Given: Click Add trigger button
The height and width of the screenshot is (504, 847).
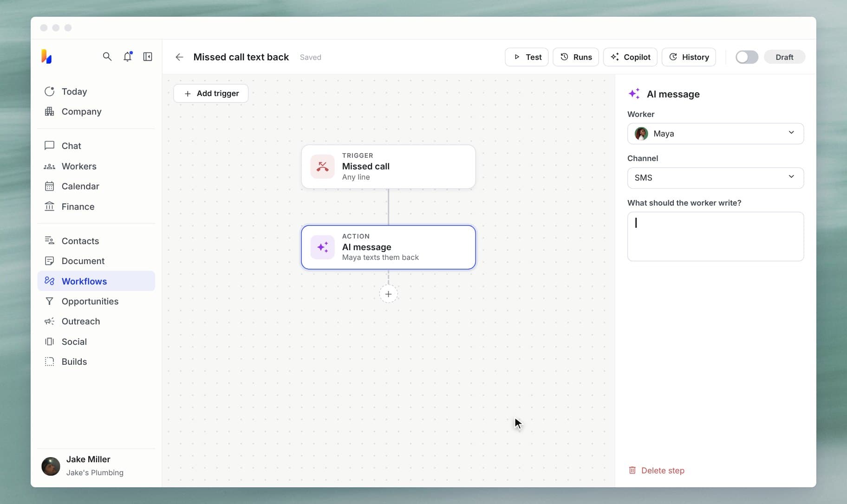Looking at the screenshot, I should click(211, 93).
